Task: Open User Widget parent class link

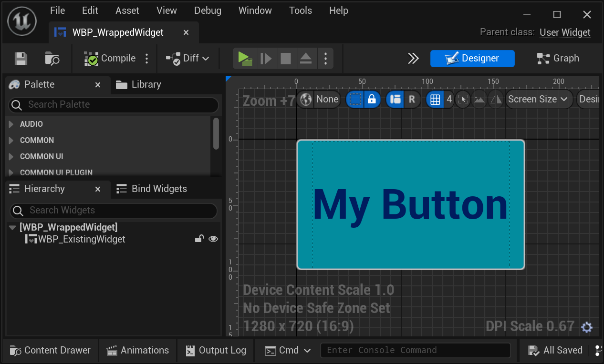Action: [x=565, y=32]
